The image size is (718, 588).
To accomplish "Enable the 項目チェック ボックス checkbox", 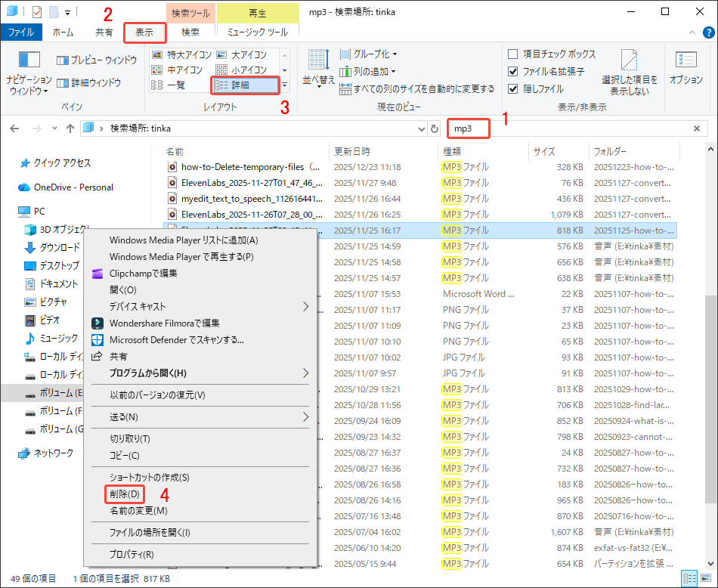I will tap(512, 54).
